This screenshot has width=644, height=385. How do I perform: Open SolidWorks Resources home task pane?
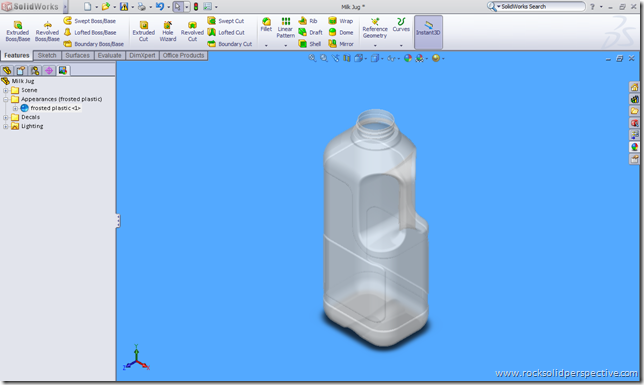[x=635, y=87]
